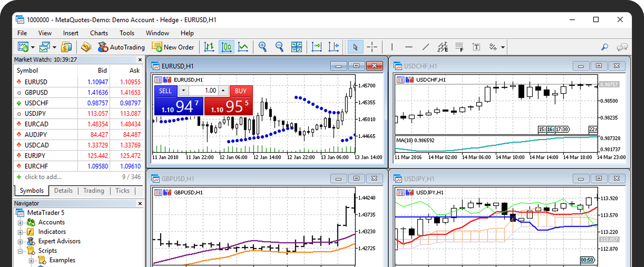
Task: Open the View menu
Action: (x=45, y=33)
